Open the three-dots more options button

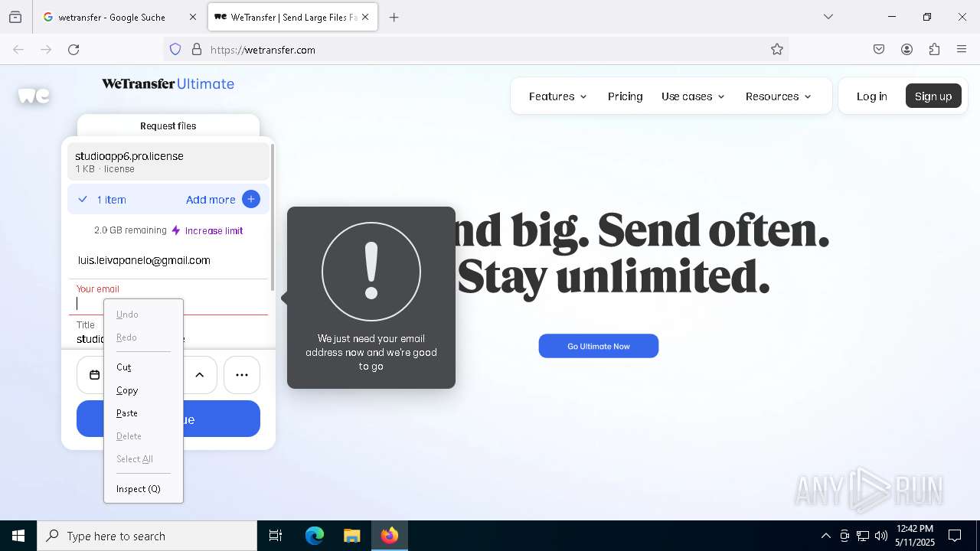[x=242, y=375]
